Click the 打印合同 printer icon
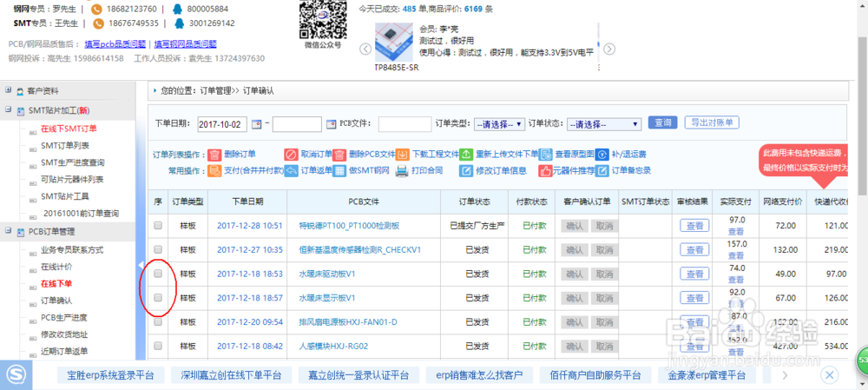The image size is (868, 390). point(402,170)
